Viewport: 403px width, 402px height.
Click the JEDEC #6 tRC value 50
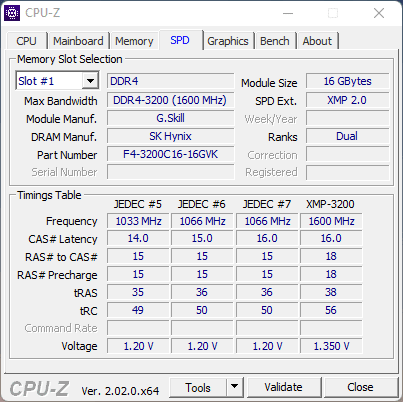(x=202, y=310)
